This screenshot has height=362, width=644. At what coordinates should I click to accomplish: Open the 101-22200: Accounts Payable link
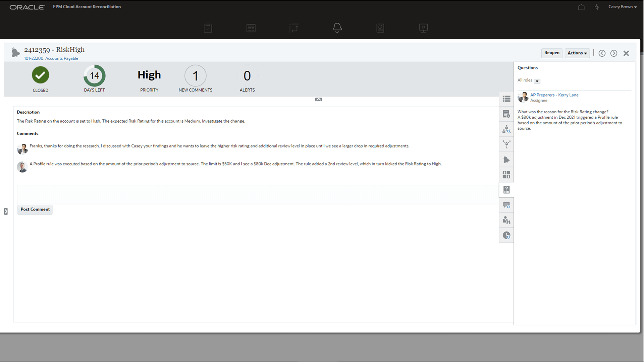tap(51, 58)
